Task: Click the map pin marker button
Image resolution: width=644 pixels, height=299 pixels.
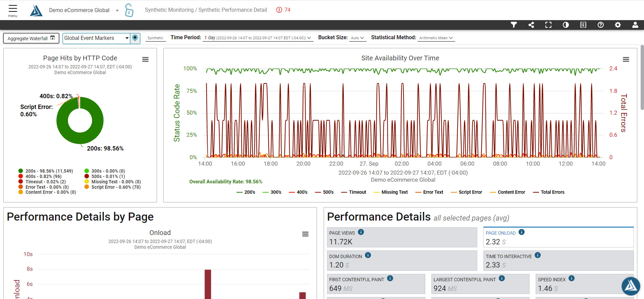Action: point(135,38)
